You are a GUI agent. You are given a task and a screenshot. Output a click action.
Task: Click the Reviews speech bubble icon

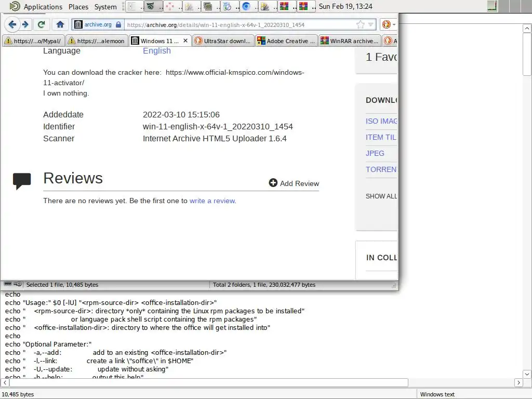22,181
